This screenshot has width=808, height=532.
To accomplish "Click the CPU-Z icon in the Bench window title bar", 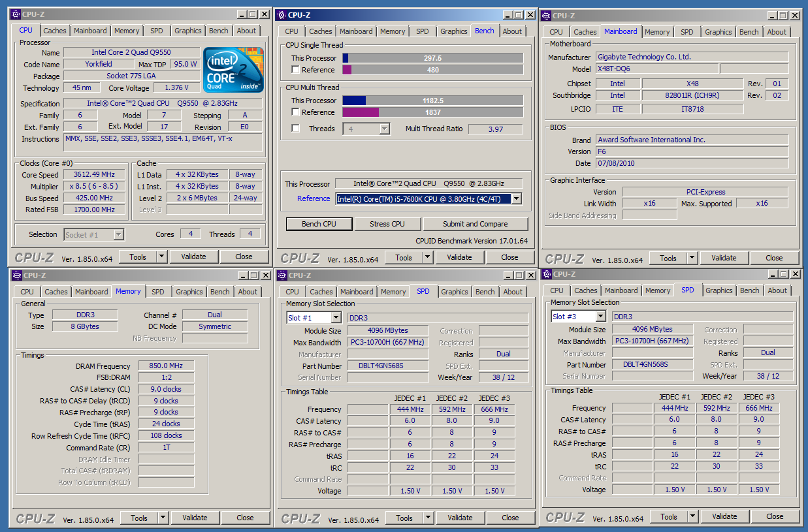I will (x=280, y=15).
